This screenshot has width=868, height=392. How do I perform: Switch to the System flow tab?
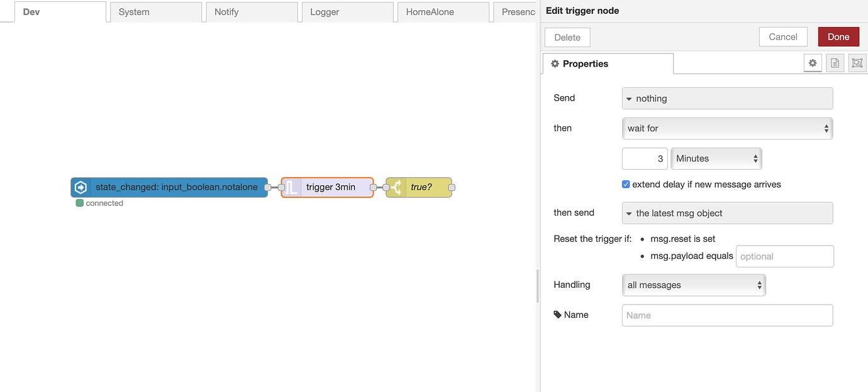click(155, 12)
